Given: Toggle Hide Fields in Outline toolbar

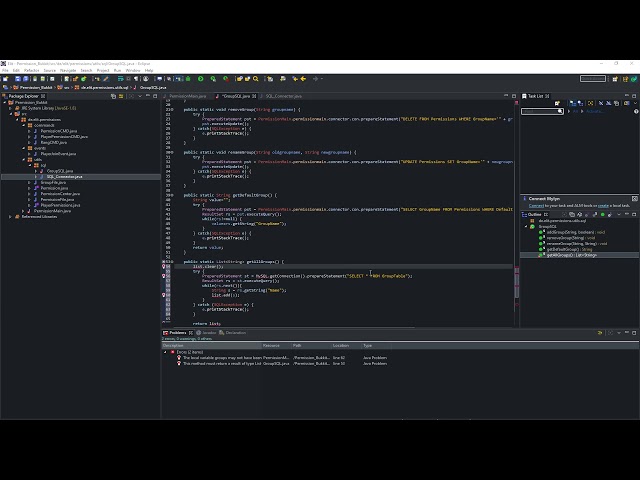Looking at the screenshot, I should [587, 214].
